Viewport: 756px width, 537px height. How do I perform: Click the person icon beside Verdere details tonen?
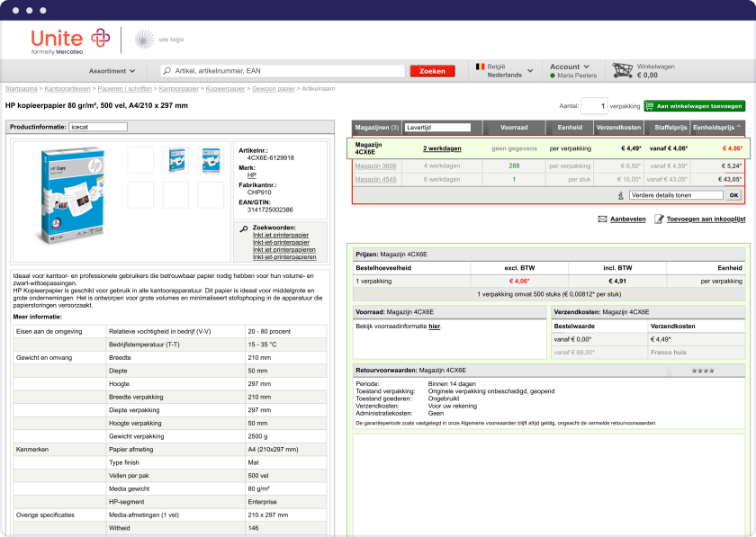click(620, 195)
